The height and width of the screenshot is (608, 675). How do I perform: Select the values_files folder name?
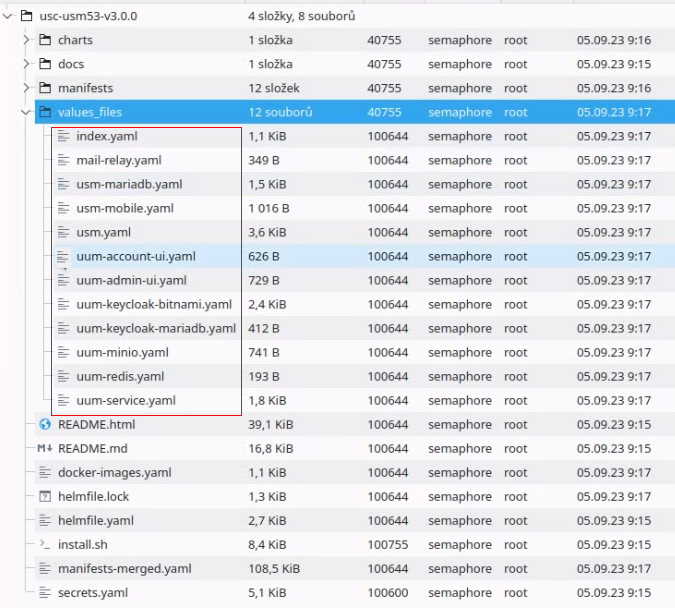tap(90, 112)
